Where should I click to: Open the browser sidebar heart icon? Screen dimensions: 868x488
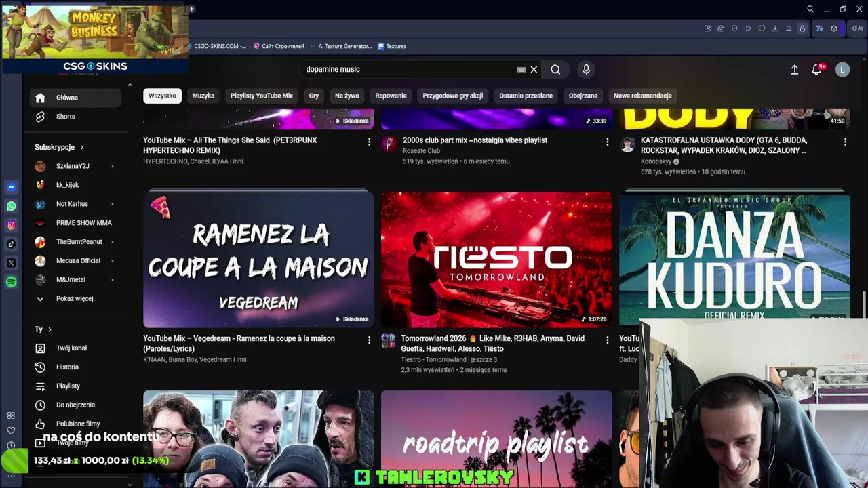pyautogui.click(x=11, y=430)
